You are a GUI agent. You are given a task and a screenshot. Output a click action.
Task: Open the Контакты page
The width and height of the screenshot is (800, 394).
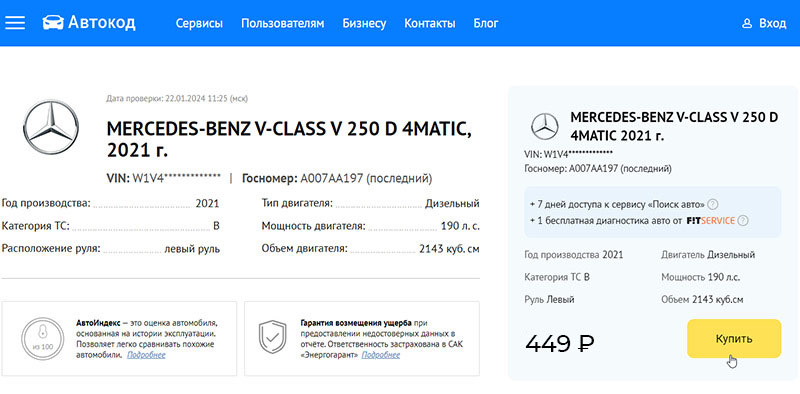(x=430, y=23)
